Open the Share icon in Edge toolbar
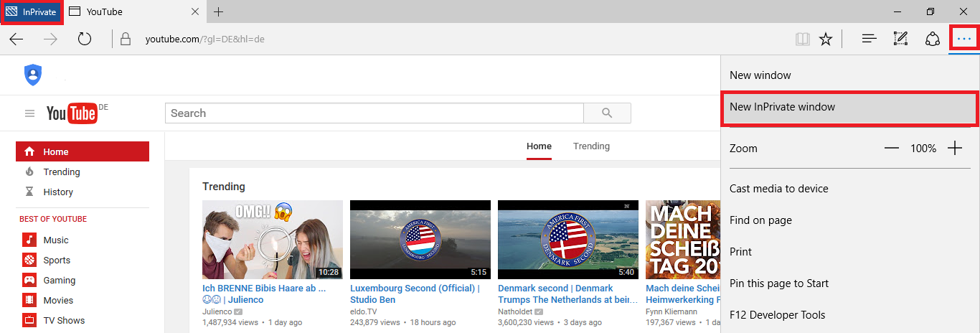 tap(933, 39)
